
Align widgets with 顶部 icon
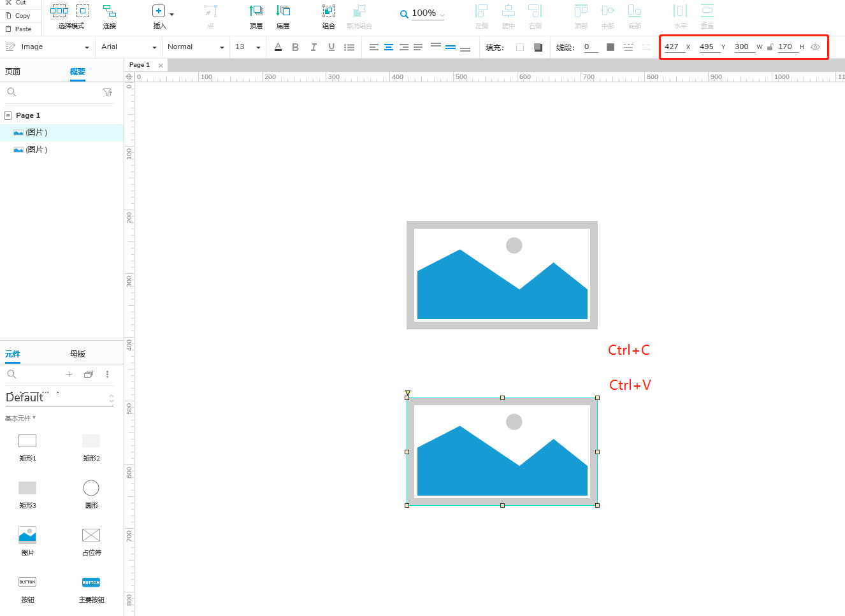click(x=581, y=11)
